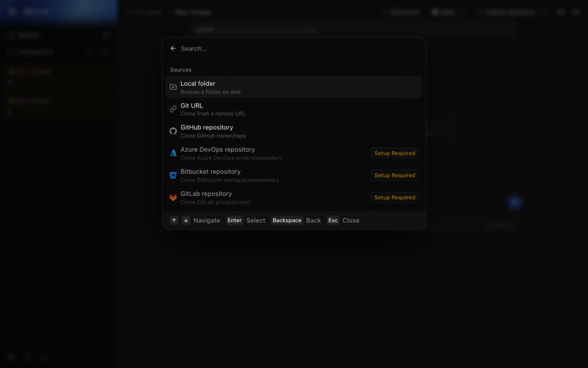Click the GitHub octocat icon
Screen dimensions: 588x368
coord(173,131)
